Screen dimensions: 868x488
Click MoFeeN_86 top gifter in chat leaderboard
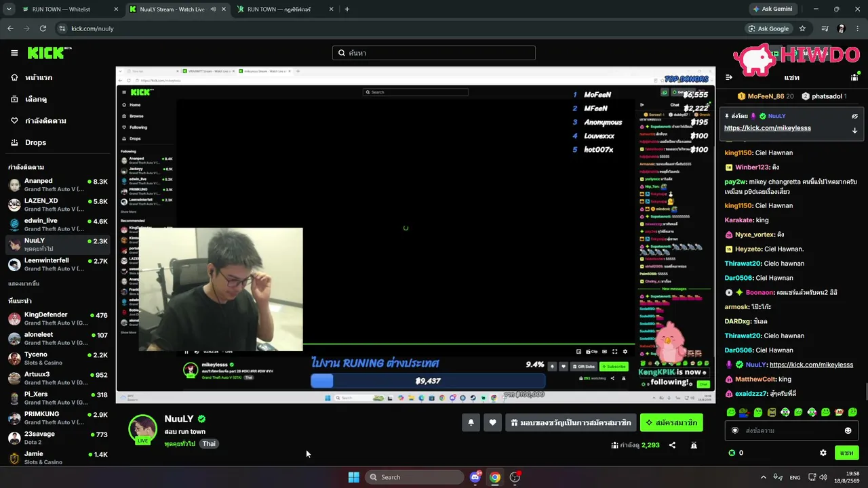point(766,96)
